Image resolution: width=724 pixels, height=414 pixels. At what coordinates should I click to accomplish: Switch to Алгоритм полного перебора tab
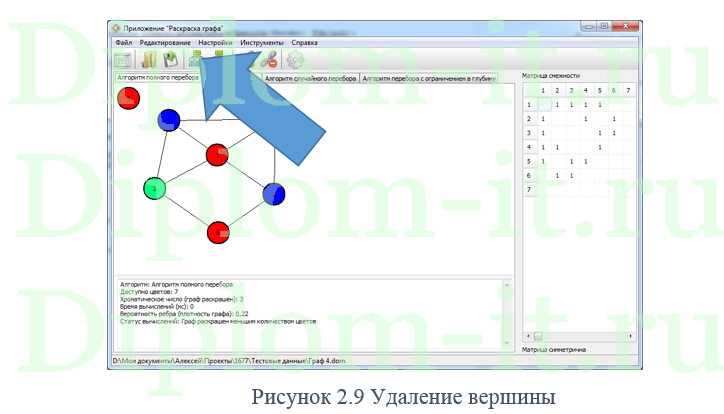pyautogui.click(x=160, y=77)
